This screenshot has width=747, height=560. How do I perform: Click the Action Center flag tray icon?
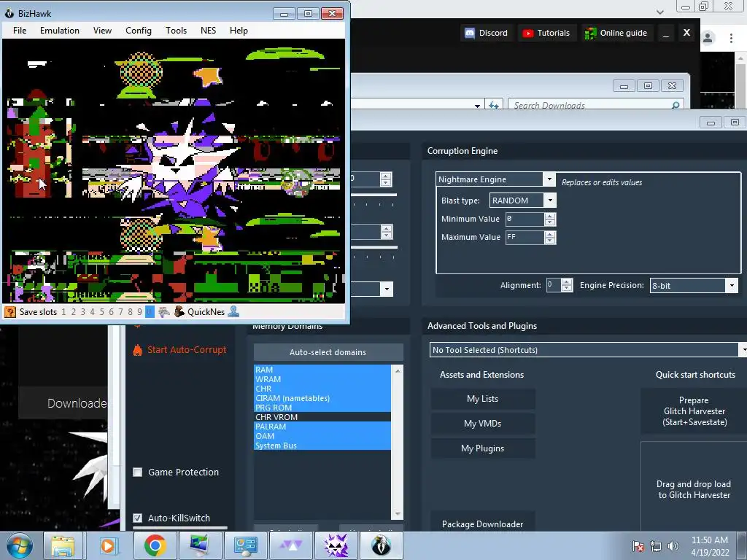point(638,546)
